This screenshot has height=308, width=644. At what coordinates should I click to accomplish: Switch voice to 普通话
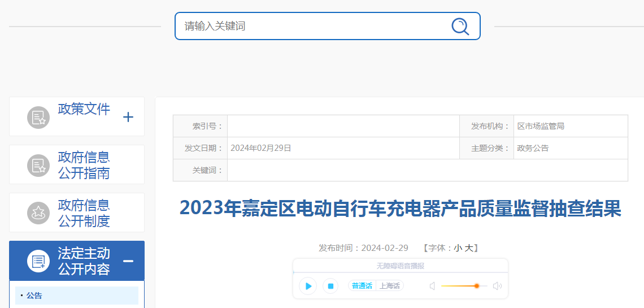click(x=362, y=286)
